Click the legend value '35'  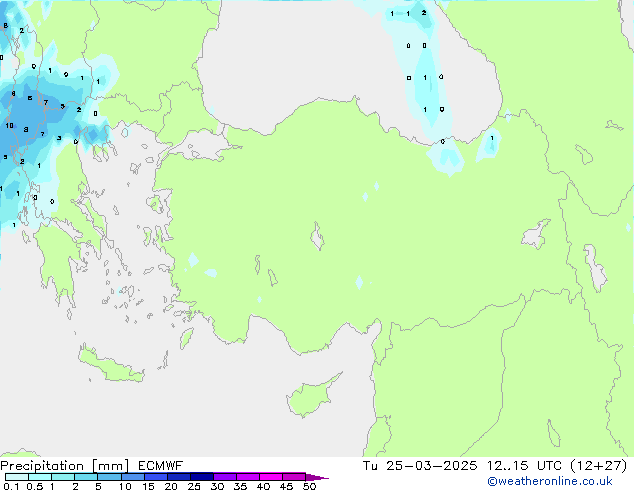tap(240, 486)
